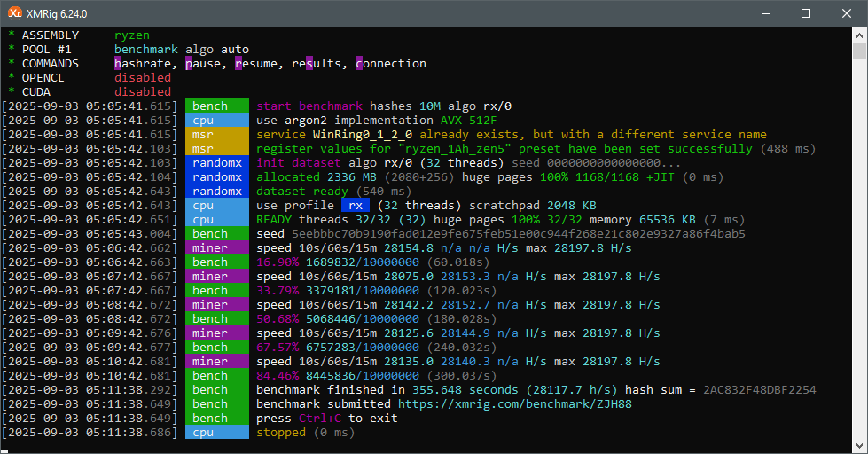Image resolution: width=868 pixels, height=454 pixels.
Task: Click the blue 'rx' profile badge
Action: click(356, 206)
